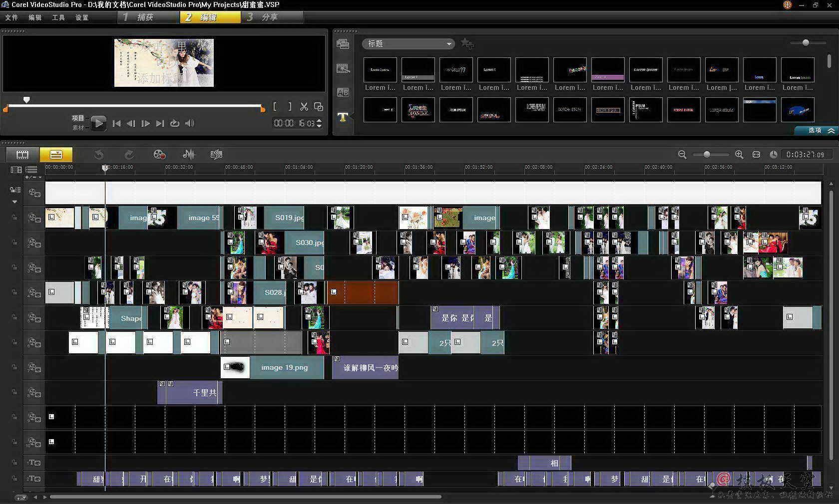Screen dimensions: 839x504
Task: Click the preview scrubber handle
Action: [26, 100]
